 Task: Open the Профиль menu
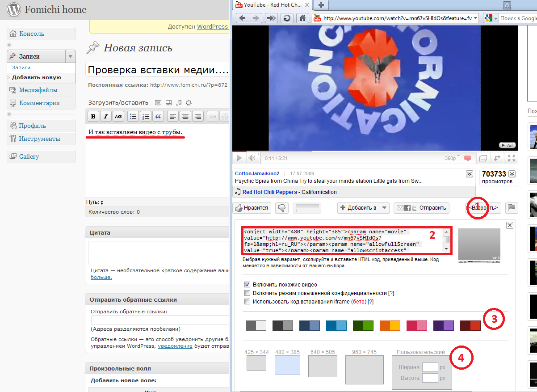click(x=41, y=126)
